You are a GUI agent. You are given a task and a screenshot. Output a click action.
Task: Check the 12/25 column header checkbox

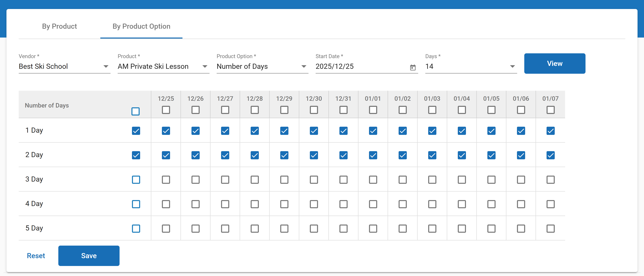(x=166, y=110)
